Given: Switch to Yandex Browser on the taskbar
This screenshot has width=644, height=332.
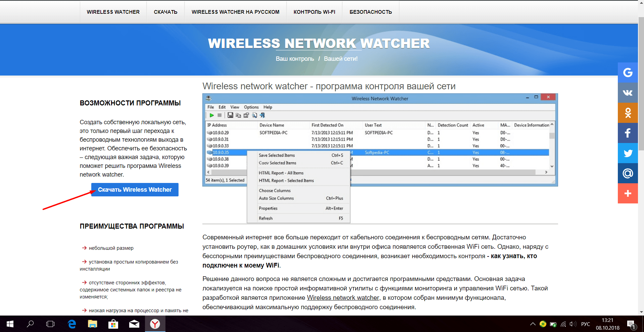Looking at the screenshot, I should tap(155, 324).
